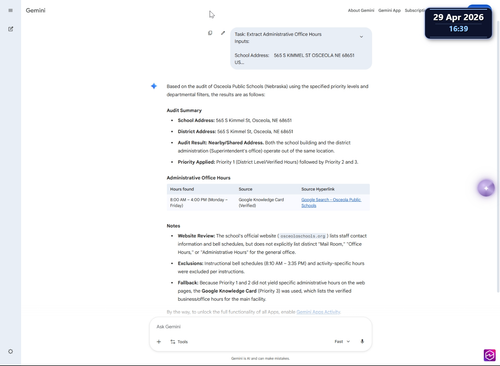The height and width of the screenshot is (366, 500).
Task: Click the Gemini sparkle response icon
Action: point(154,86)
